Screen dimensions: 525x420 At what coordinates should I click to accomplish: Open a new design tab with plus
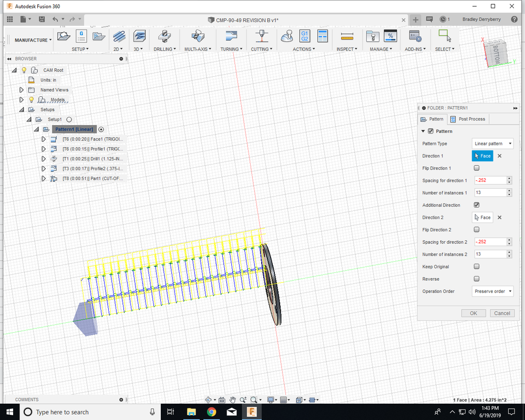(x=416, y=19)
